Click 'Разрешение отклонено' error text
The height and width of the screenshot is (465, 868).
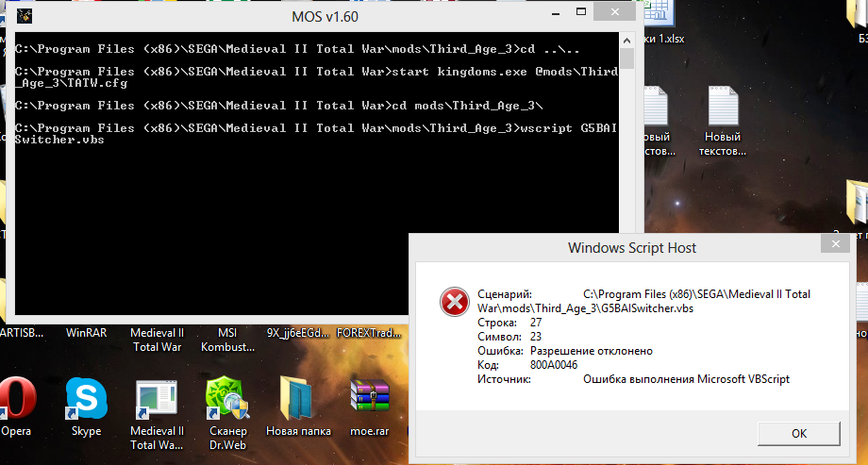click(x=592, y=351)
